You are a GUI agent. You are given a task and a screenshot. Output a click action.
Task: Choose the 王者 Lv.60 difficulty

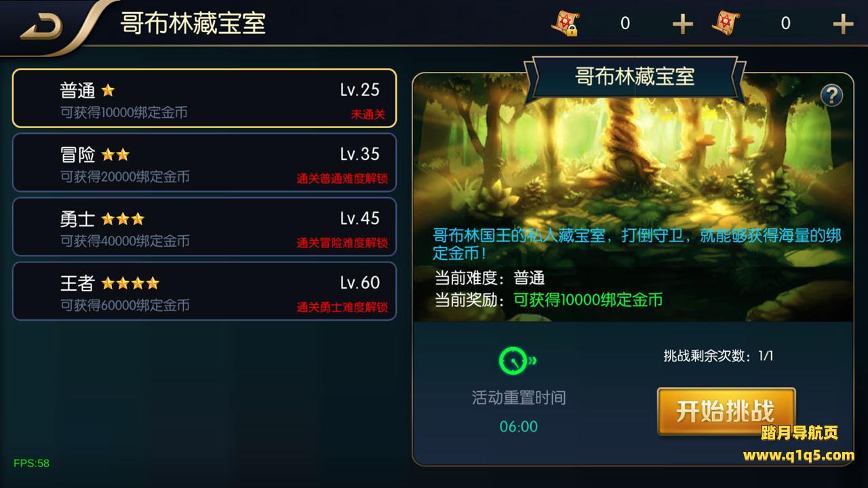click(x=204, y=291)
